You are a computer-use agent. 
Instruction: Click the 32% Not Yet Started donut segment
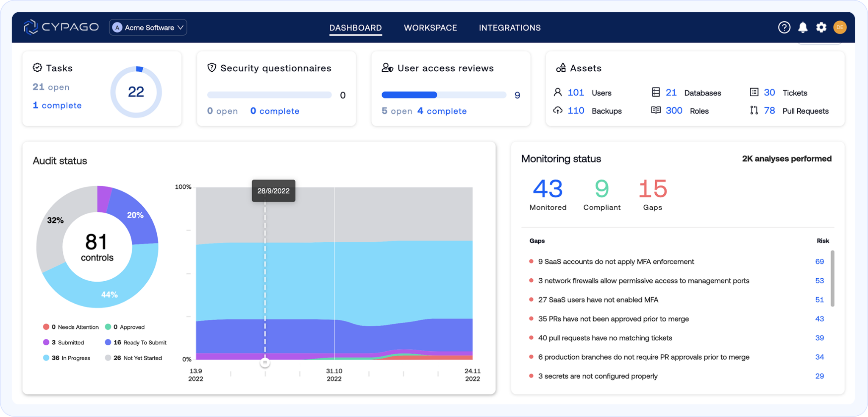point(55,221)
